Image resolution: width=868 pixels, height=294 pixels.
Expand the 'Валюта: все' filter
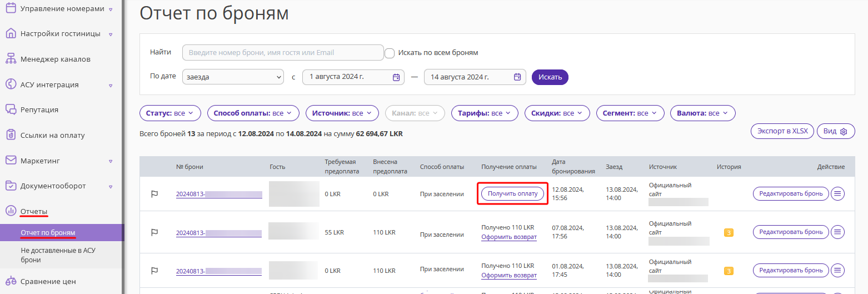(702, 113)
